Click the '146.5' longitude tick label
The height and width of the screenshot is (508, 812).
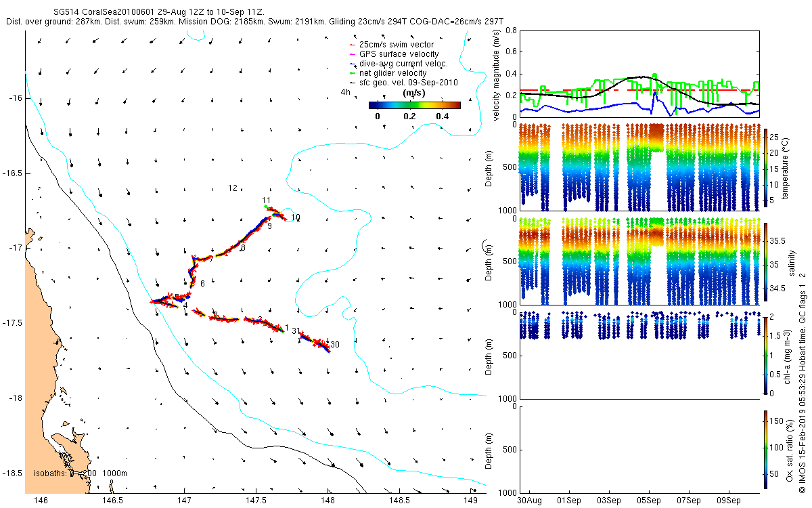point(112,501)
